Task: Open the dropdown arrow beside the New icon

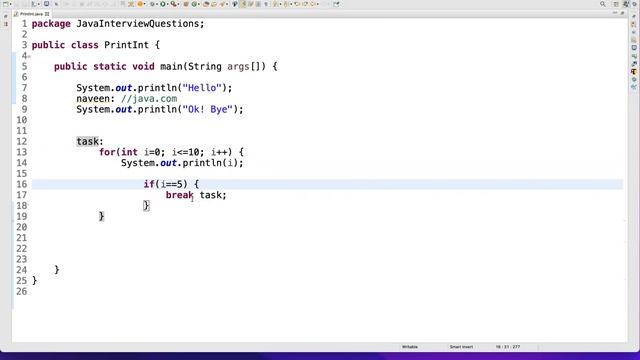Action: coord(10,4)
